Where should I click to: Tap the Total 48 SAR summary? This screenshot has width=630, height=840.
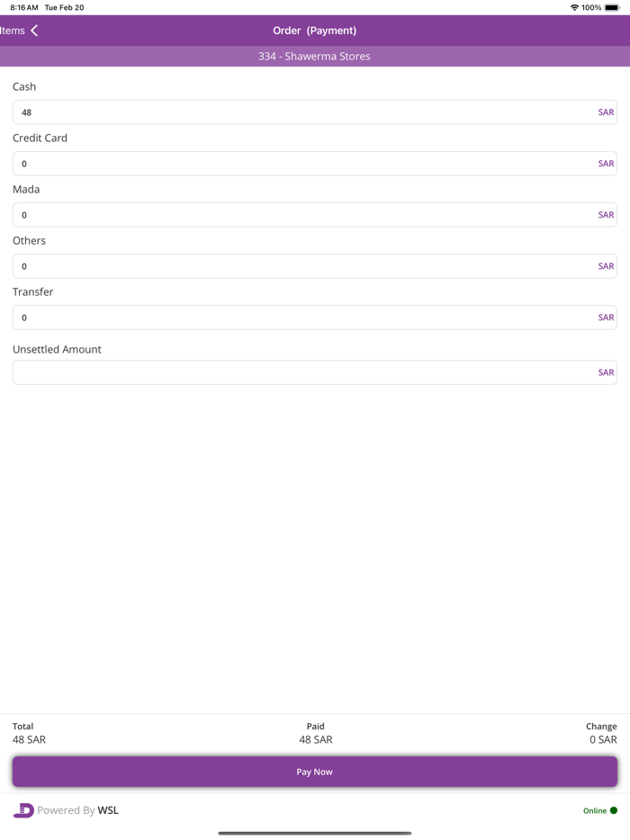click(x=29, y=733)
